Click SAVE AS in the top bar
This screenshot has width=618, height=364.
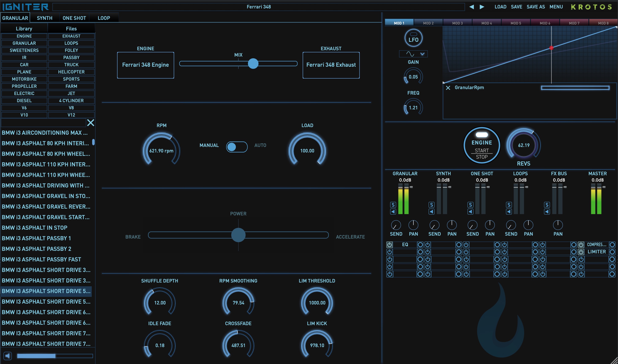(x=536, y=7)
